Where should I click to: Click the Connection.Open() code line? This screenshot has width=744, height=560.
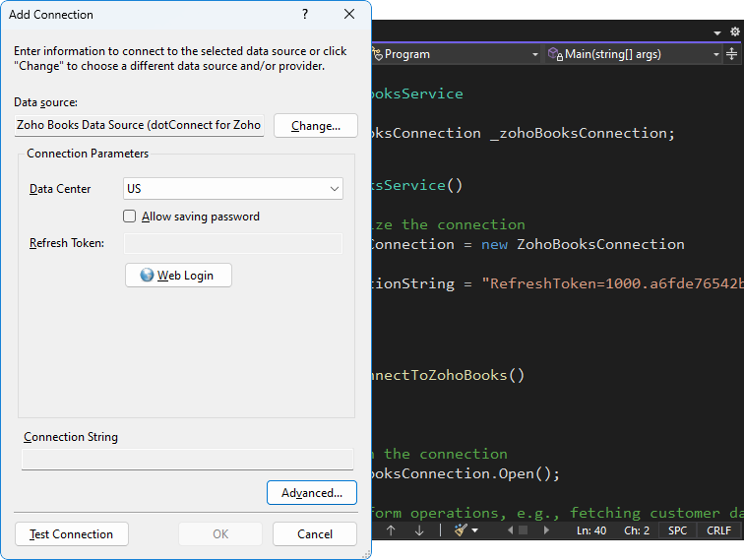(465, 473)
